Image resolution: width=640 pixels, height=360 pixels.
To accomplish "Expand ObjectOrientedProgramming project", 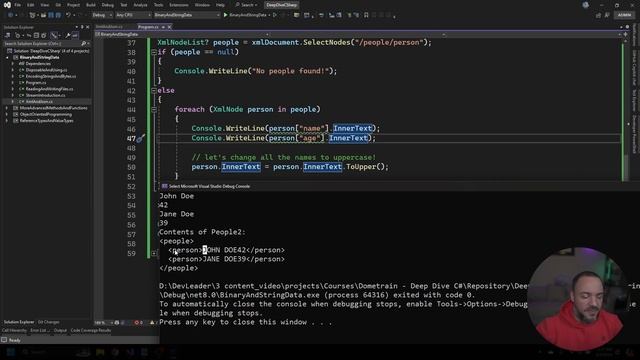I will pyautogui.click(x=7, y=114).
